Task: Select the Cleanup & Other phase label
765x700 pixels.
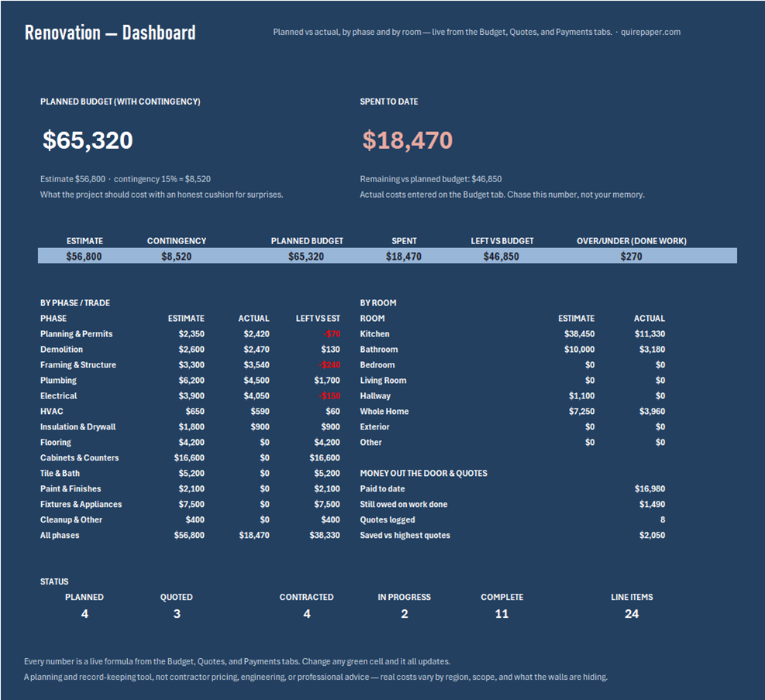Action: [71, 520]
